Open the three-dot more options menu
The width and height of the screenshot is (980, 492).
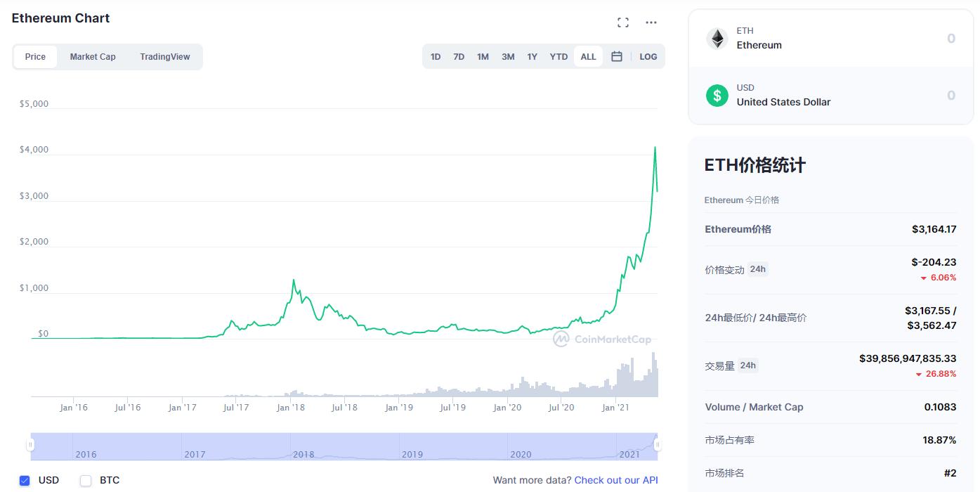point(651,22)
